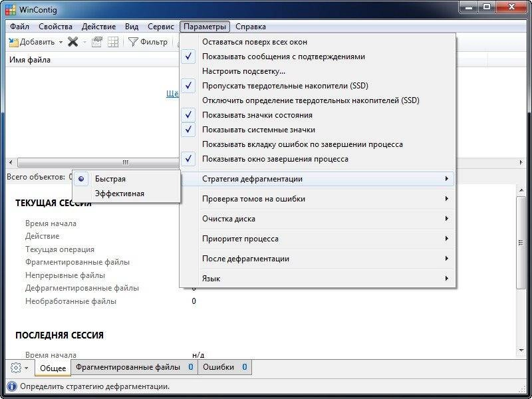Viewport: 532px width, 399px height.
Task: Expand Стратегия дефрагментации submenu
Action: pyautogui.click(x=318, y=179)
